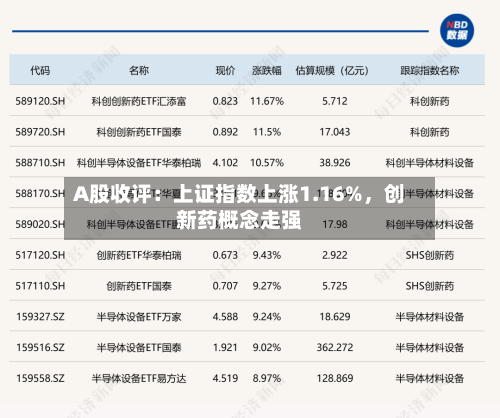The width and height of the screenshot is (500, 418).
Task: Click the price 1.921
Action: (x=225, y=347)
